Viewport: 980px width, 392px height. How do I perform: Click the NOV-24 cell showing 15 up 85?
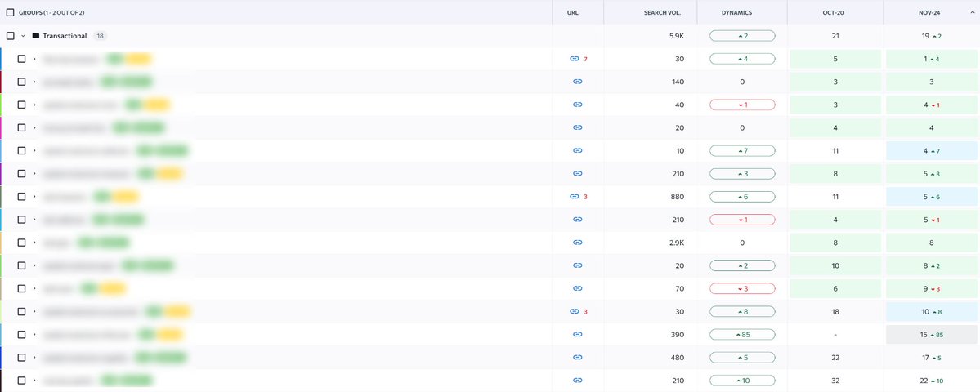point(931,335)
